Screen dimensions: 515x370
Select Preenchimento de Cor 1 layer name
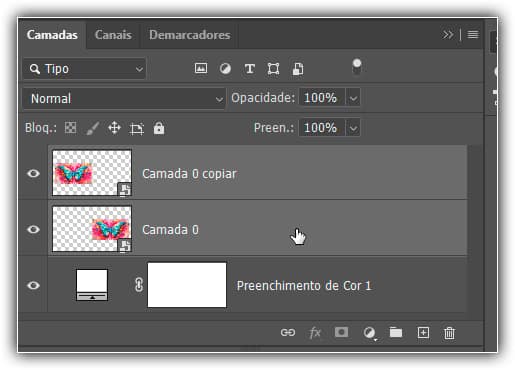(x=304, y=286)
